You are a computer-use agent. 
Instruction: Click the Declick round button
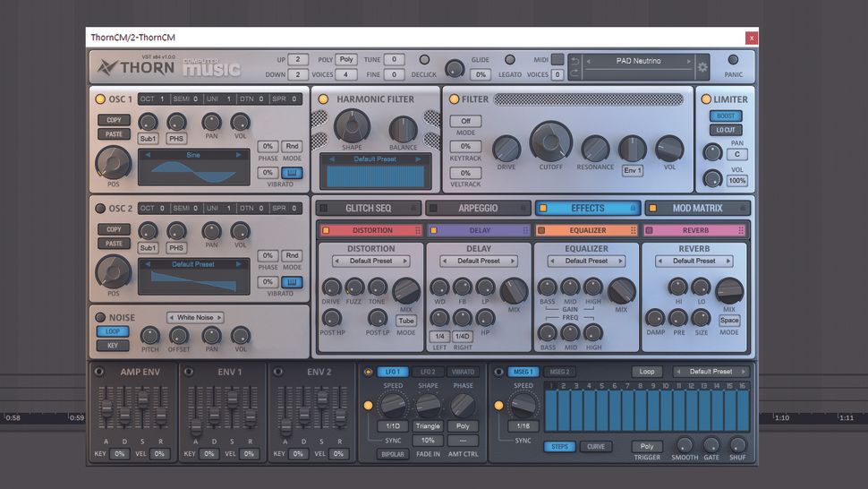[424, 60]
